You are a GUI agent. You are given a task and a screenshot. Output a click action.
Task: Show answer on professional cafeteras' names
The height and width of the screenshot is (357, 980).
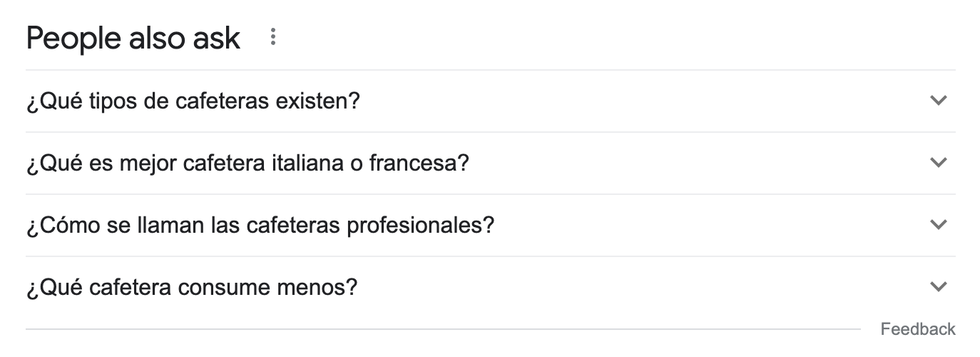490,226
